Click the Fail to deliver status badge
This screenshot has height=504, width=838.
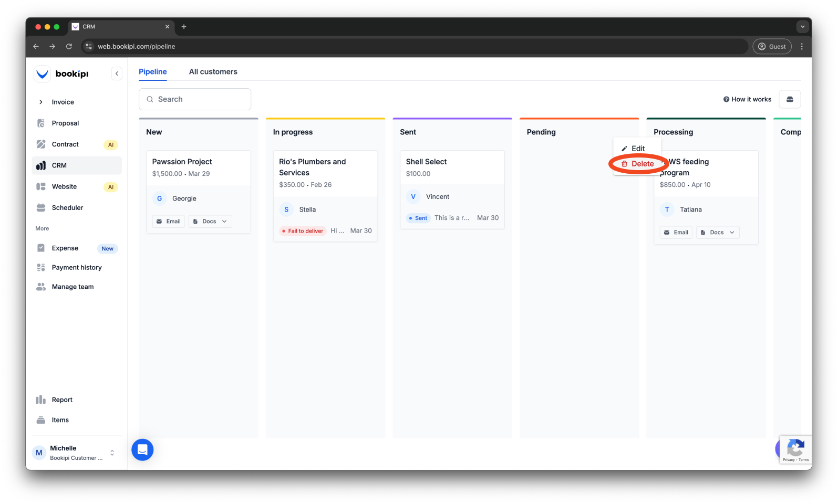(303, 231)
